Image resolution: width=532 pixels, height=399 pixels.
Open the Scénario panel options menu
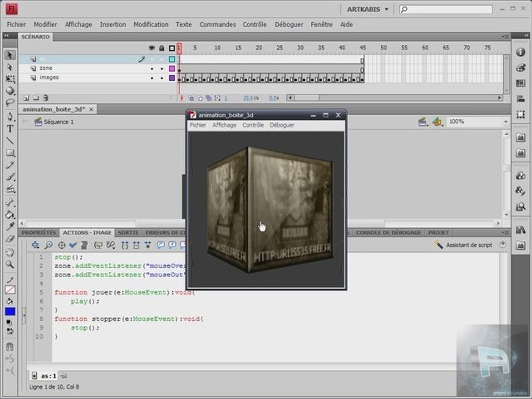coord(505,37)
